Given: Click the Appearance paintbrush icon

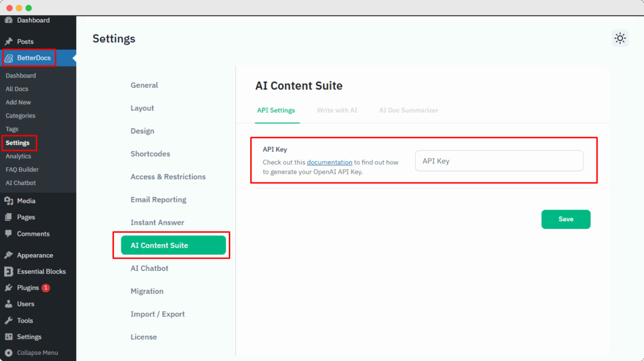Looking at the screenshot, I should (x=9, y=255).
